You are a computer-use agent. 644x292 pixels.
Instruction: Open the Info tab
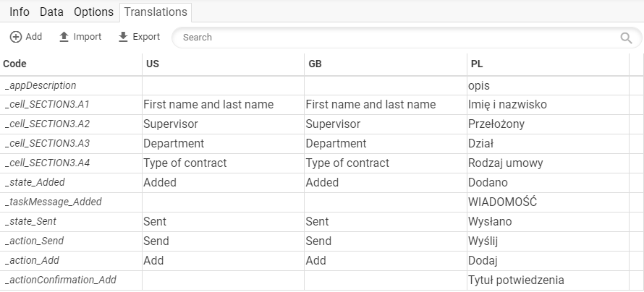pyautogui.click(x=20, y=12)
